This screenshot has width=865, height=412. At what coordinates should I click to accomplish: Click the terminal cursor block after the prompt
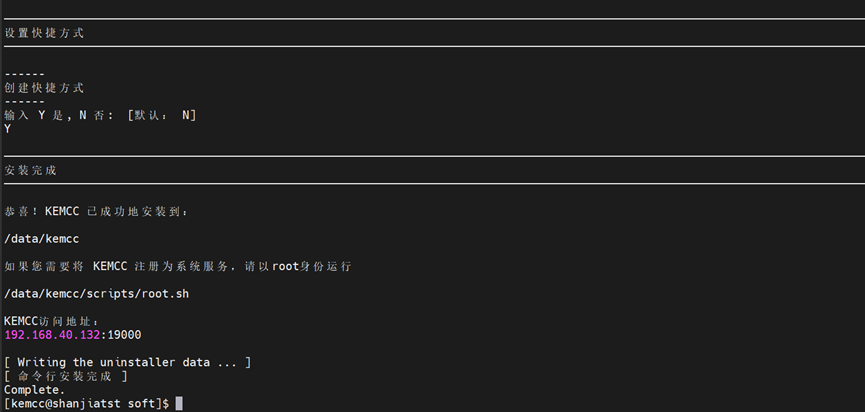[x=179, y=403]
